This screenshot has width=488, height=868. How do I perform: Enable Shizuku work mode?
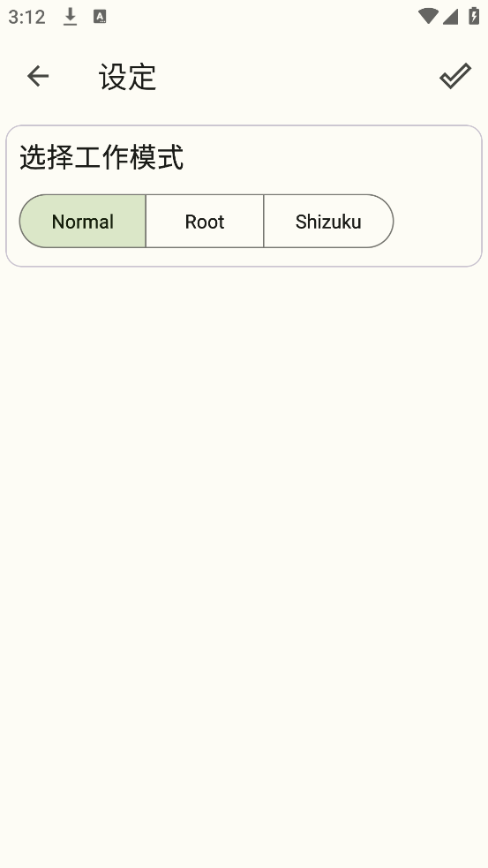(328, 222)
